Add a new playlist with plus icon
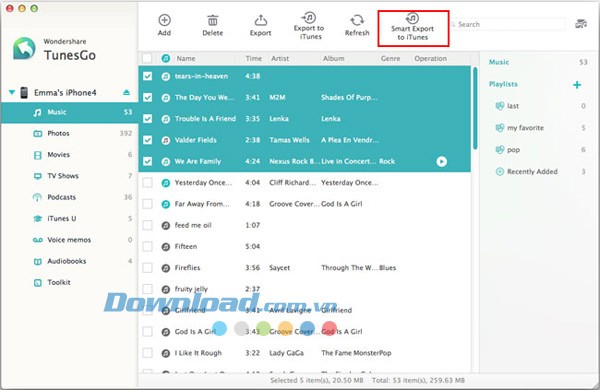 [x=577, y=85]
